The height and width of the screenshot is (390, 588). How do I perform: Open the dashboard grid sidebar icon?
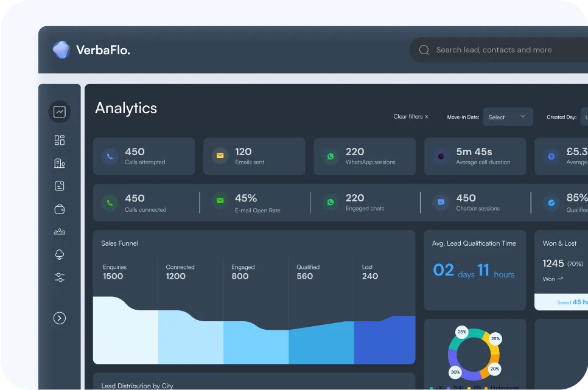click(60, 140)
